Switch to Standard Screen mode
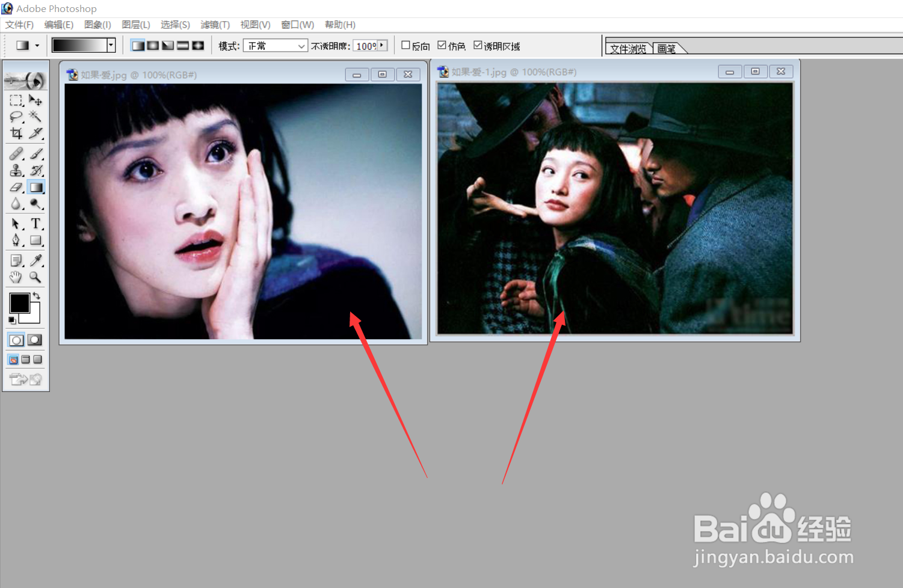903x588 pixels. tap(13, 360)
